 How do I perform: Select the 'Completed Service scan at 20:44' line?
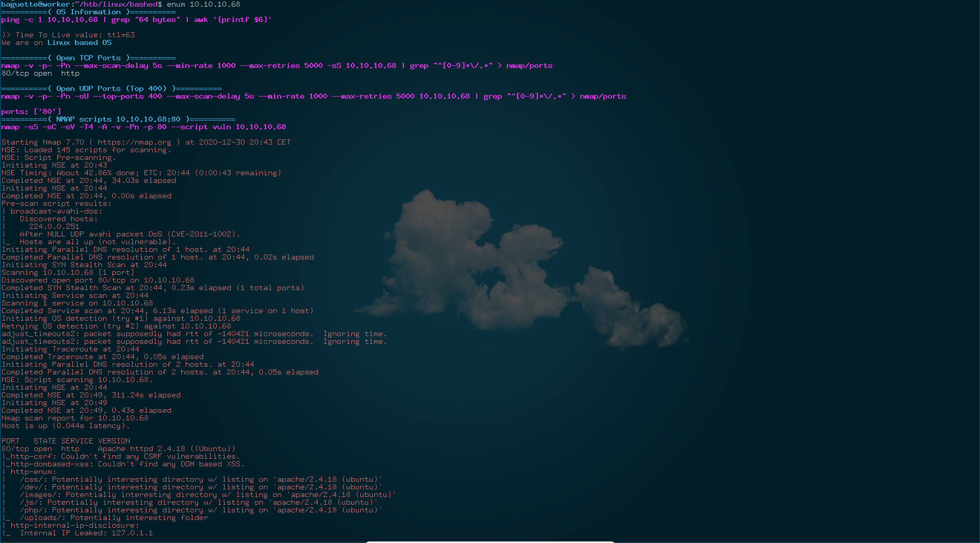[x=157, y=311]
